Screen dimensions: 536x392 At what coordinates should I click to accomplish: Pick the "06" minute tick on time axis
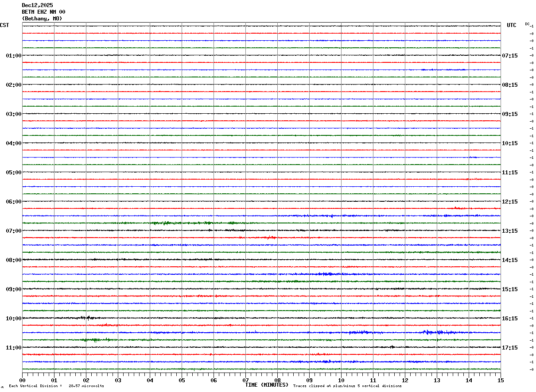(x=214, y=380)
